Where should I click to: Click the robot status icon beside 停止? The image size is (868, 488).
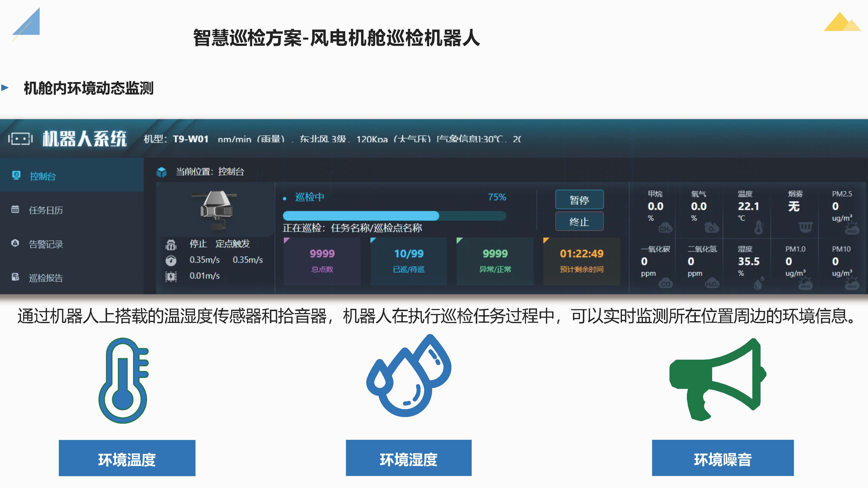coord(171,244)
